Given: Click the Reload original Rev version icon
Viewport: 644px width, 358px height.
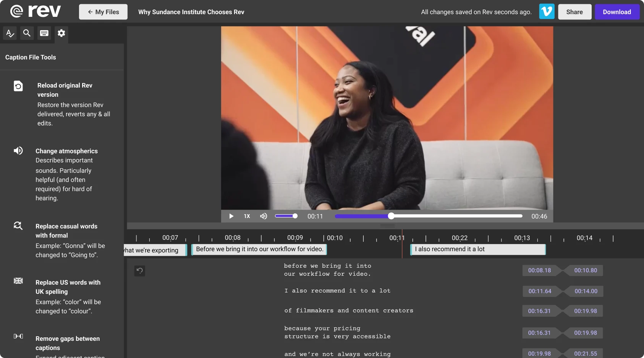Looking at the screenshot, I should (x=18, y=86).
